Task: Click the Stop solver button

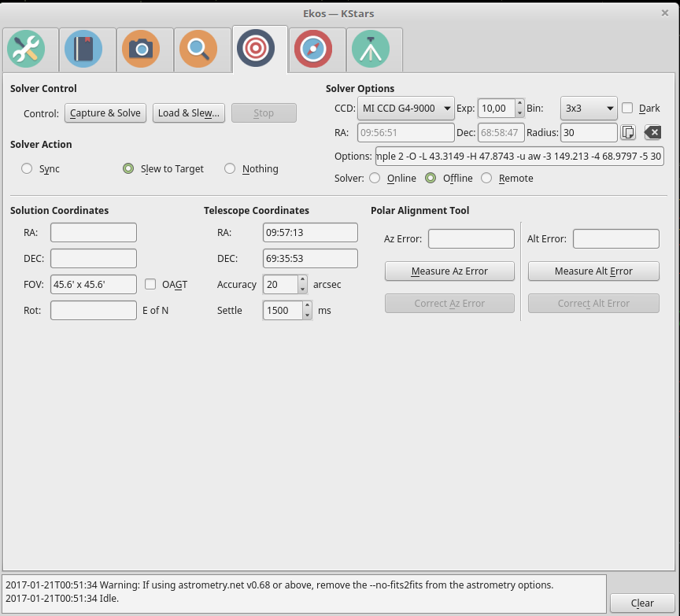Action: (264, 113)
